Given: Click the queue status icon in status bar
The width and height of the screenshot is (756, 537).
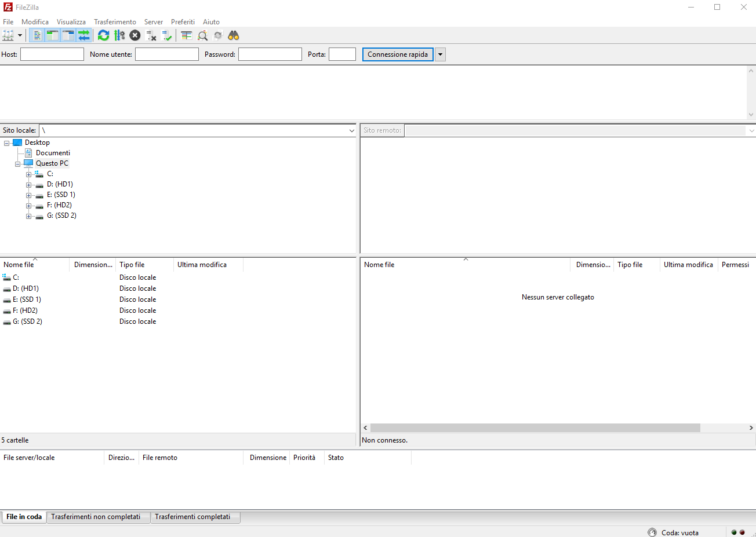Looking at the screenshot, I should coord(652,532).
